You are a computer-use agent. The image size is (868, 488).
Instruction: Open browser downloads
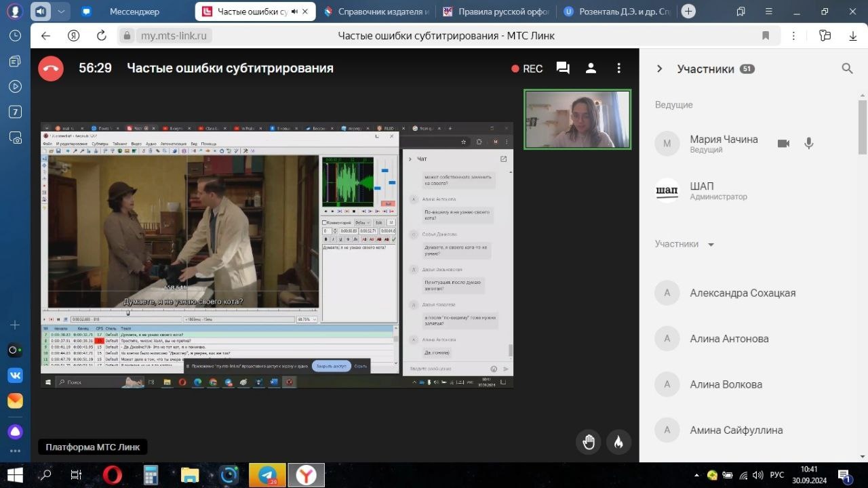[853, 36]
